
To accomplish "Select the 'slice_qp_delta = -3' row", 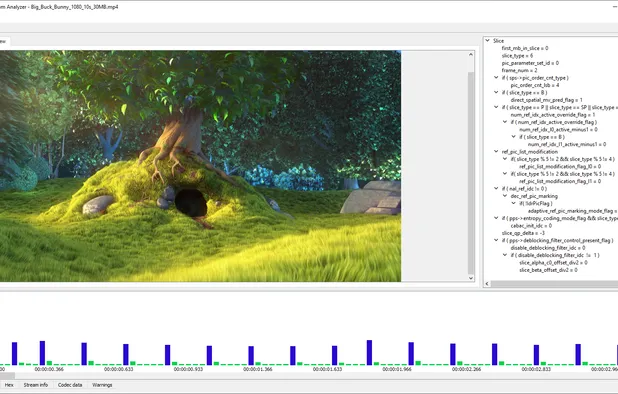I will click(x=523, y=233).
